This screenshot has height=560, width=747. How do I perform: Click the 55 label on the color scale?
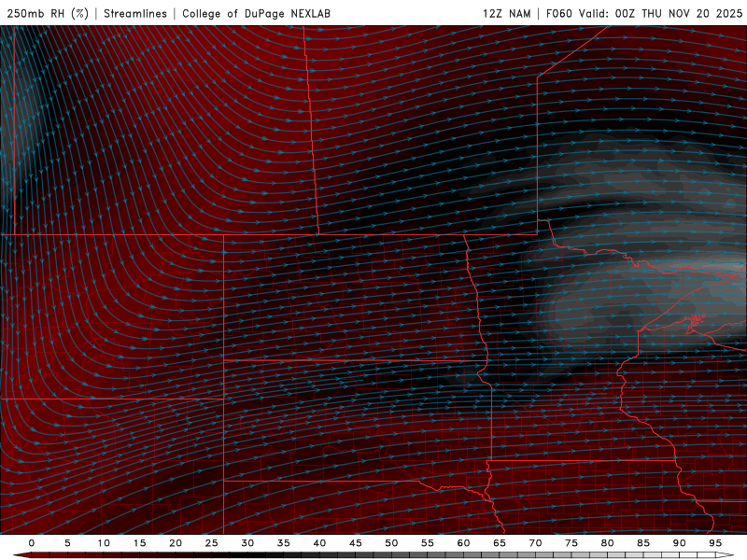[x=428, y=543]
